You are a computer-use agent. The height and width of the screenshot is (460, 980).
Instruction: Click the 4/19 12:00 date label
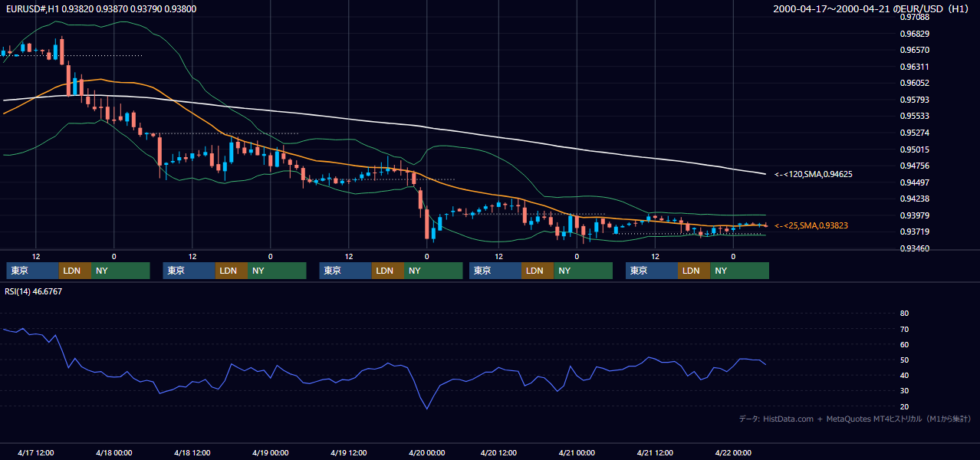pyautogui.click(x=348, y=452)
